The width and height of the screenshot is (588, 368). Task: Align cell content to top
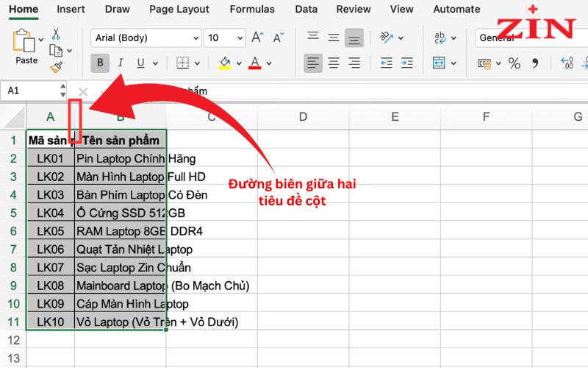pyautogui.click(x=313, y=37)
